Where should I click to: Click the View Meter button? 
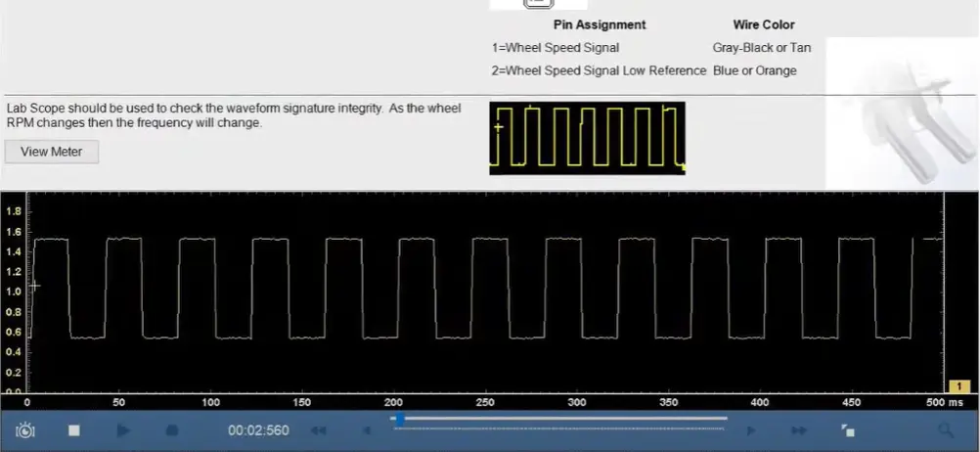pyautogui.click(x=52, y=152)
